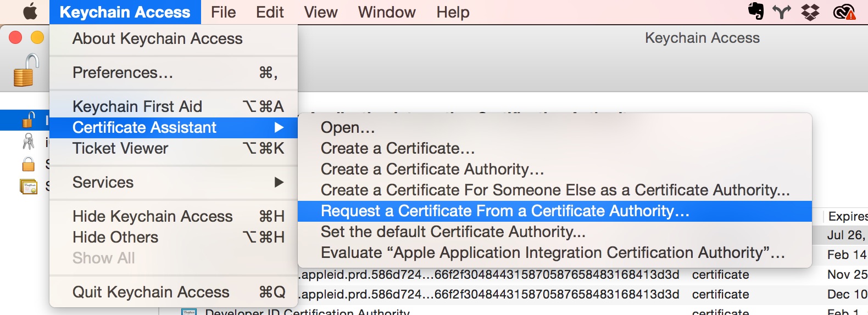The image size is (868, 315).
Task: Click the Feb 14 expiry cell
Action: (x=847, y=255)
